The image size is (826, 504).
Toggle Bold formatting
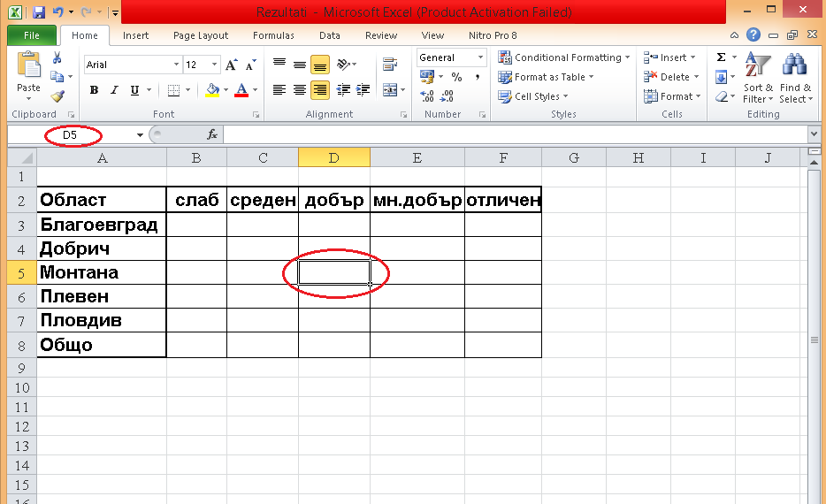tap(94, 90)
